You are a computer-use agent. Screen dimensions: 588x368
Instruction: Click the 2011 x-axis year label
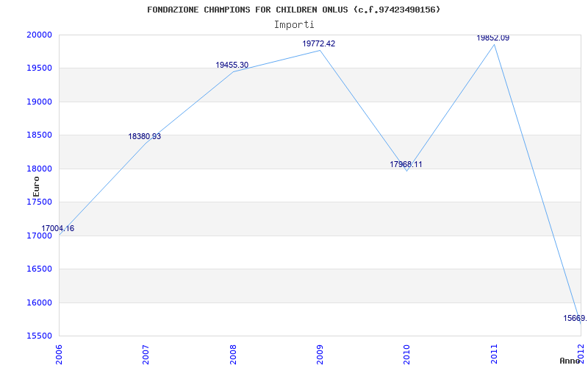coord(494,354)
